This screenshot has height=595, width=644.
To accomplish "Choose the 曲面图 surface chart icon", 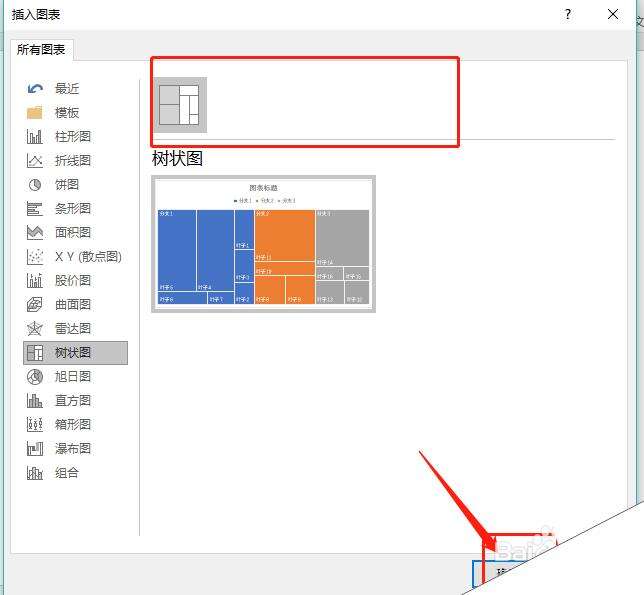I will [x=35, y=305].
